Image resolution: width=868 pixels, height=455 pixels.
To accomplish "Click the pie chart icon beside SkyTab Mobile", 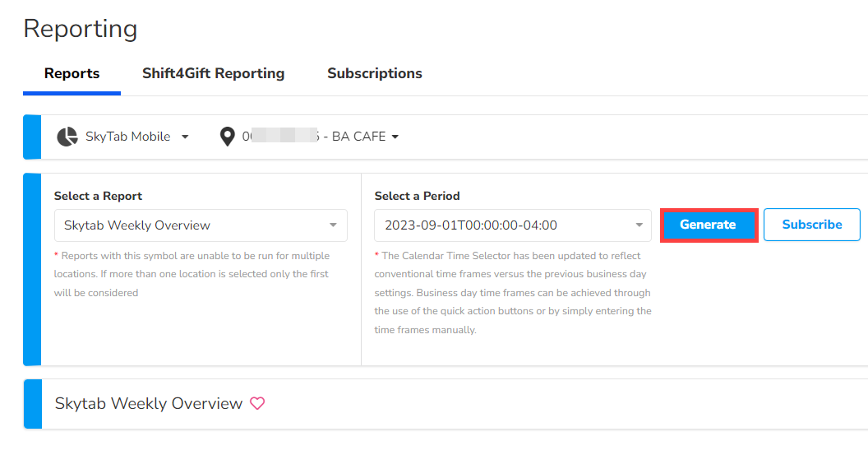I will click(67, 137).
